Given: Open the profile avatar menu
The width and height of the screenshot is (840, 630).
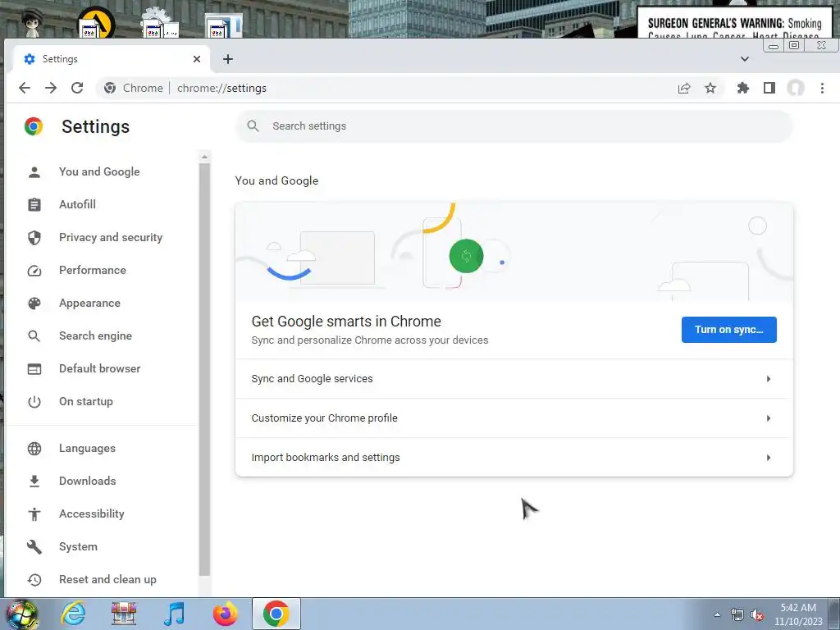Looking at the screenshot, I should coord(796,88).
